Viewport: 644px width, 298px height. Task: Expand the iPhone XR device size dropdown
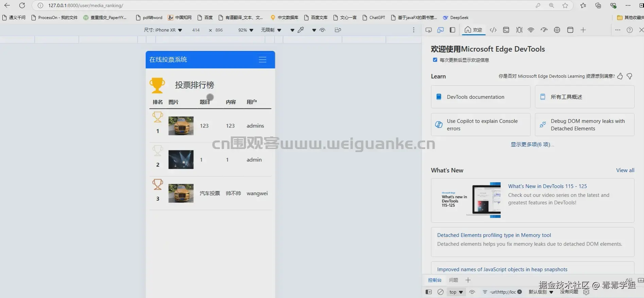pyautogui.click(x=163, y=30)
